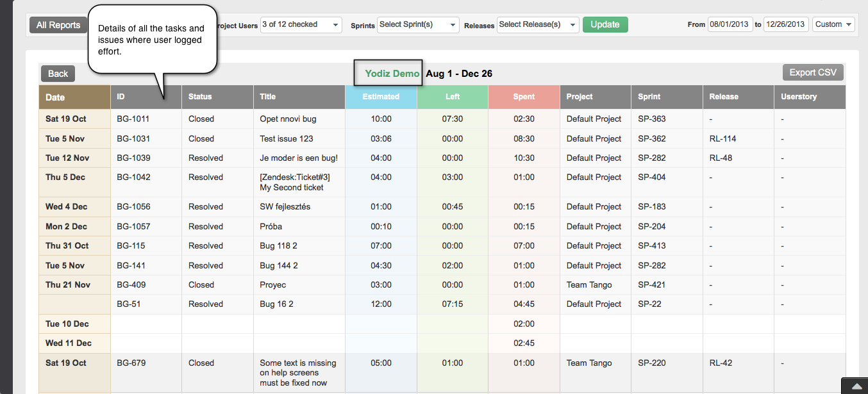Select the Left column header
The image size is (868, 394).
point(453,97)
